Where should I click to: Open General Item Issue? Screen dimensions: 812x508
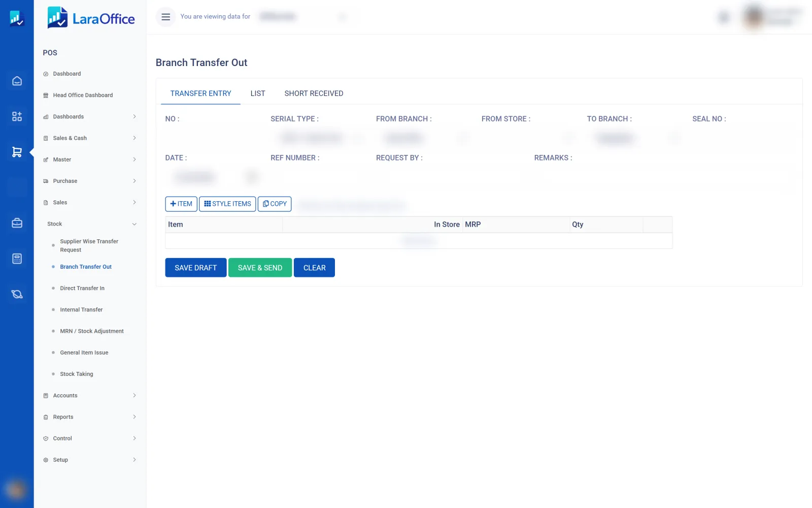[84, 353]
